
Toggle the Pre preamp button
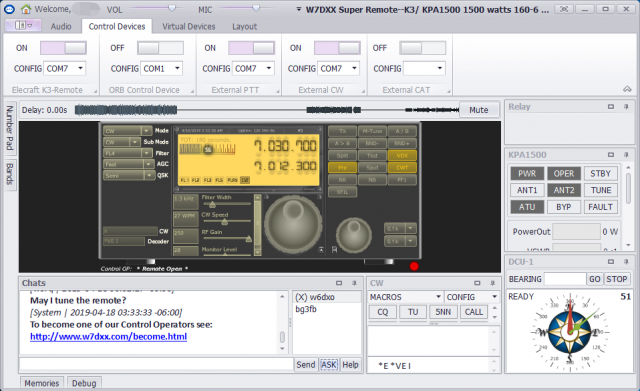[342, 168]
